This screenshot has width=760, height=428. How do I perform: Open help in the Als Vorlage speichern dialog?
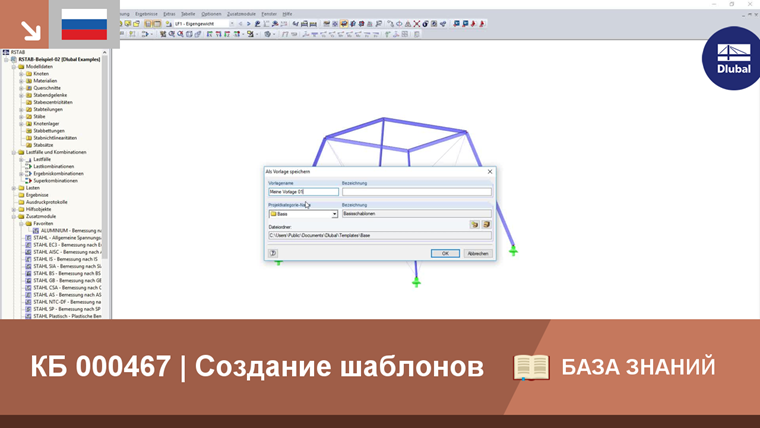(273, 254)
